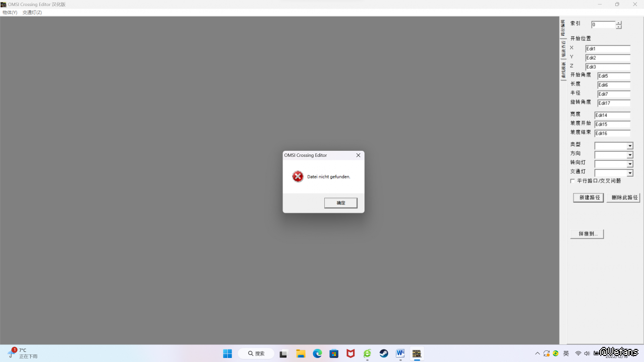Click the Y start position field
The height and width of the screenshot is (362, 644).
click(608, 58)
